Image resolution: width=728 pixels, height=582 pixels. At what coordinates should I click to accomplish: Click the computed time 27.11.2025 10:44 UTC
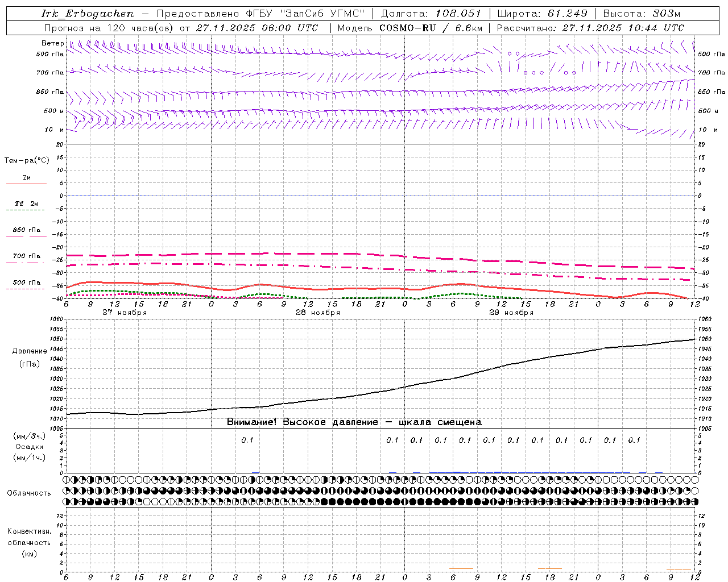(623, 28)
